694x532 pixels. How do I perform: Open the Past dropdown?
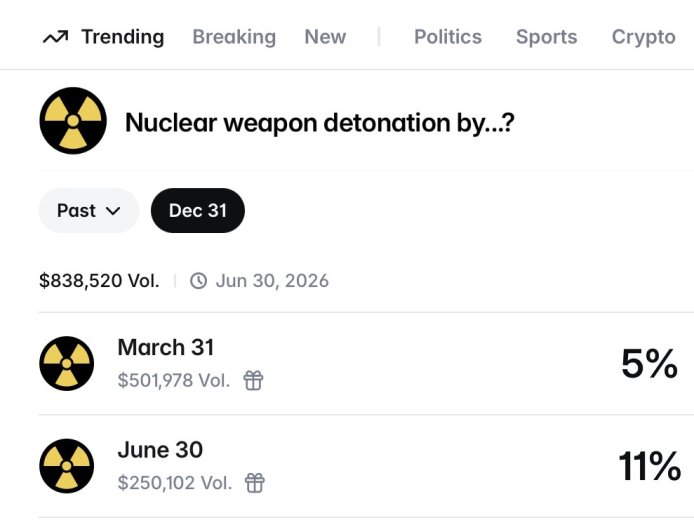tap(88, 211)
